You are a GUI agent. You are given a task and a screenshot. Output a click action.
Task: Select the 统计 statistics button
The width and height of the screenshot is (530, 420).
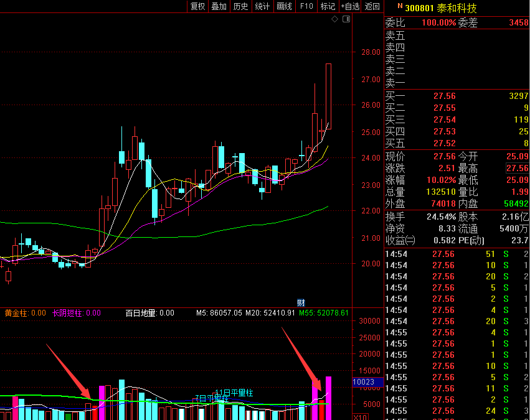tap(262, 6)
